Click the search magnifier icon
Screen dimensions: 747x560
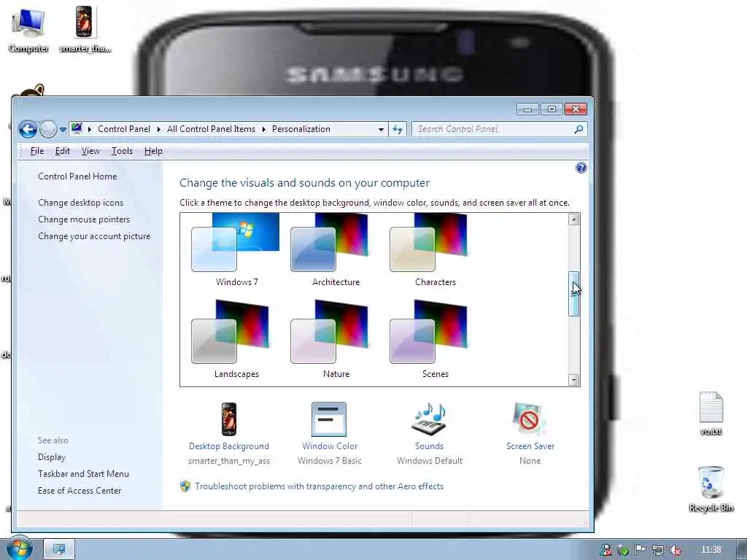click(578, 129)
